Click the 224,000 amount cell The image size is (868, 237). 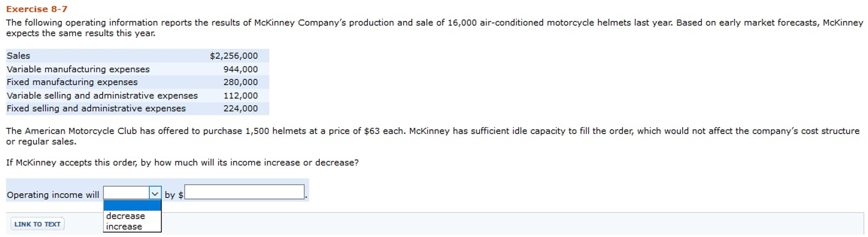pyautogui.click(x=241, y=108)
